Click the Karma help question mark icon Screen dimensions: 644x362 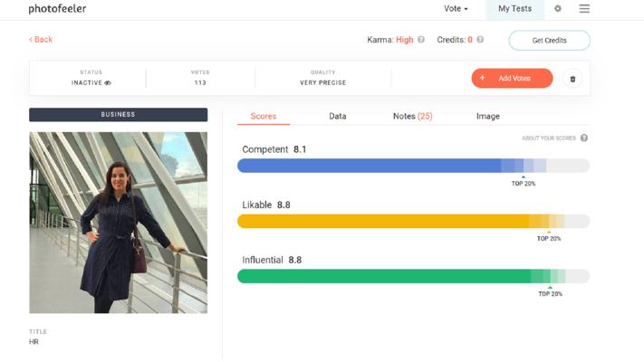pyautogui.click(x=421, y=40)
